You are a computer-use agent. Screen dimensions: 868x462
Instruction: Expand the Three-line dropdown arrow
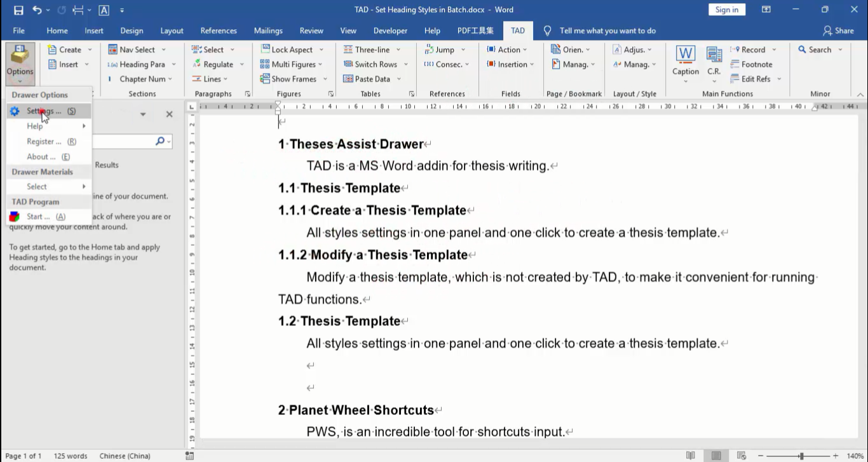point(398,50)
